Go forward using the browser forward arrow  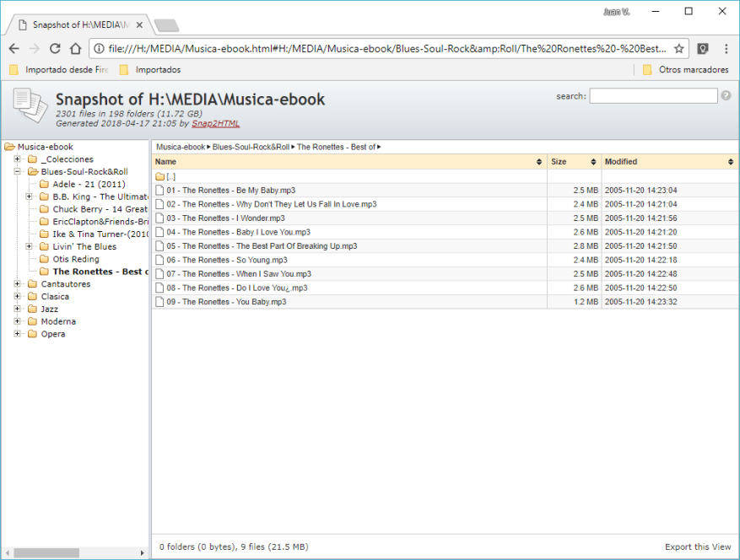35,48
